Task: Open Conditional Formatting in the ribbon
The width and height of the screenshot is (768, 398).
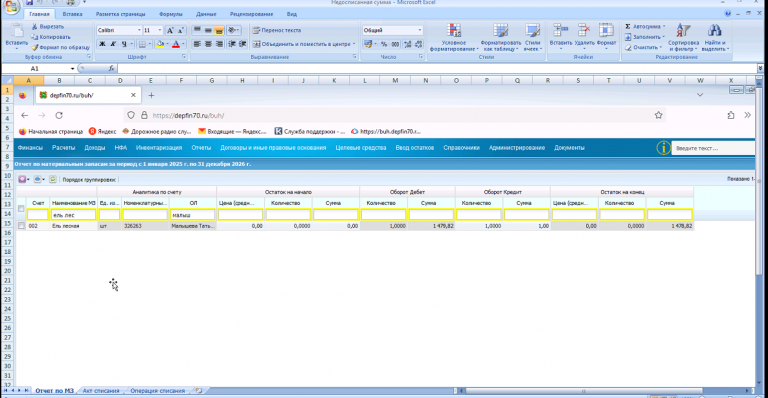Action: tap(454, 37)
